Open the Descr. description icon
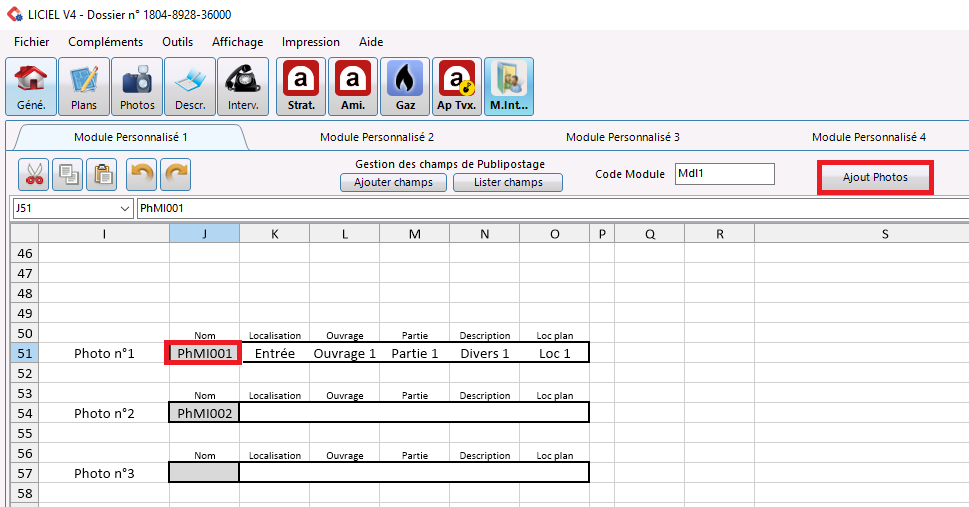 pos(190,86)
